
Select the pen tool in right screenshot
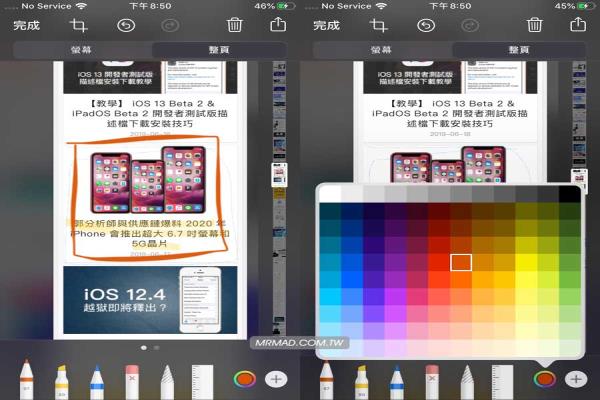coord(326,380)
